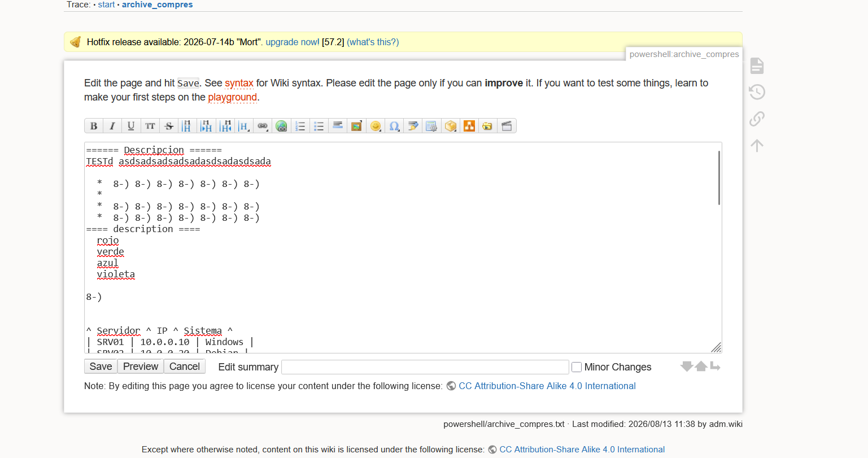Apply strikethrough formatting
Image resolution: width=868 pixels, height=458 pixels.
pos(169,126)
